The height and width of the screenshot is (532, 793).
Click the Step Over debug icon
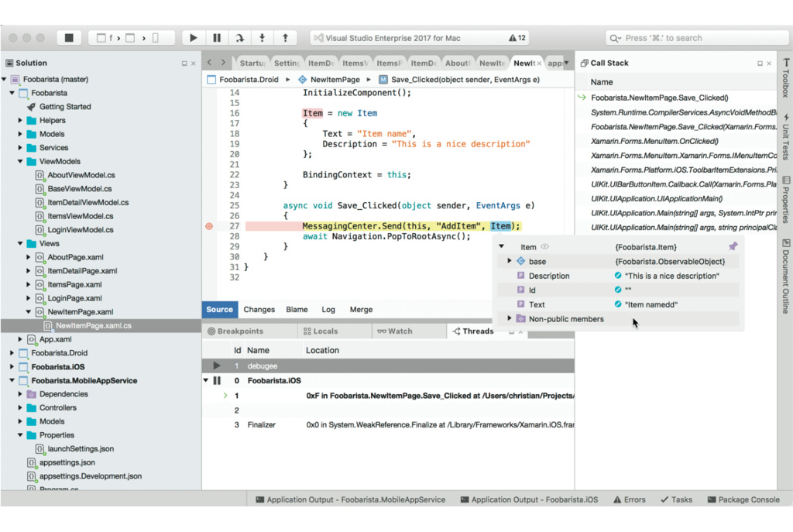[239, 37]
